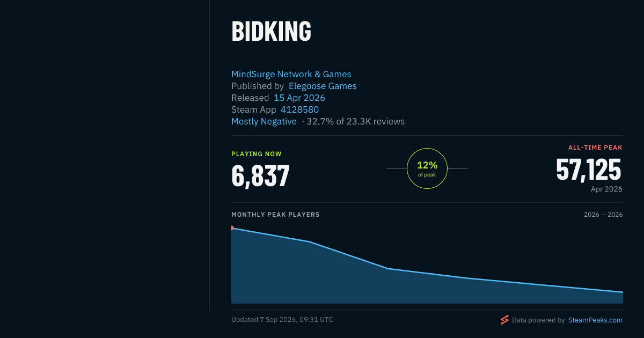Click the orange peak marker on the chart
The height and width of the screenshot is (338, 644).
coord(232,228)
